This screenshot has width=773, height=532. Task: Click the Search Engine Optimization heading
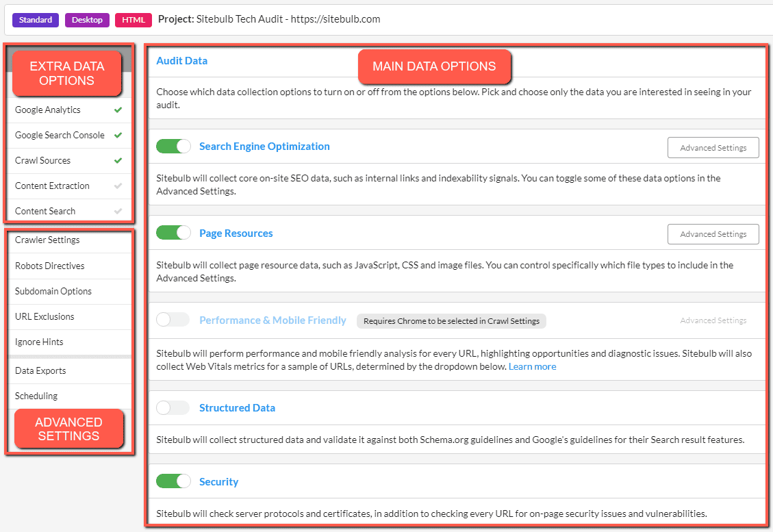point(264,147)
